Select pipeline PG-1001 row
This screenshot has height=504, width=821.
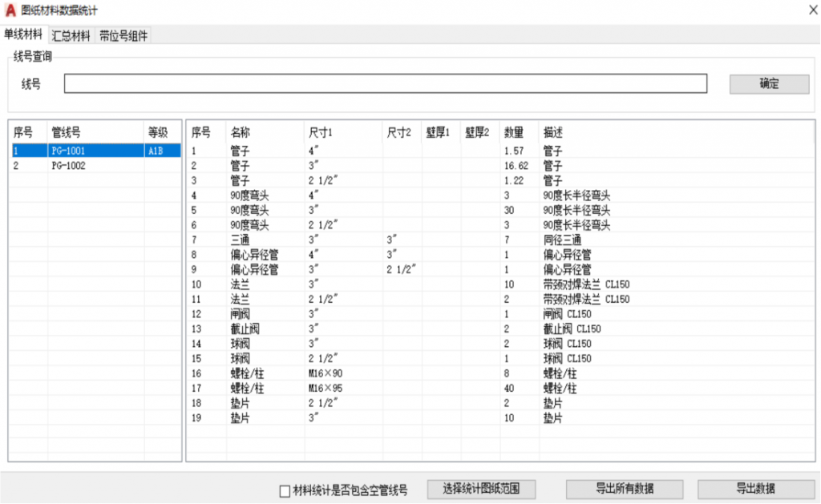click(68, 151)
